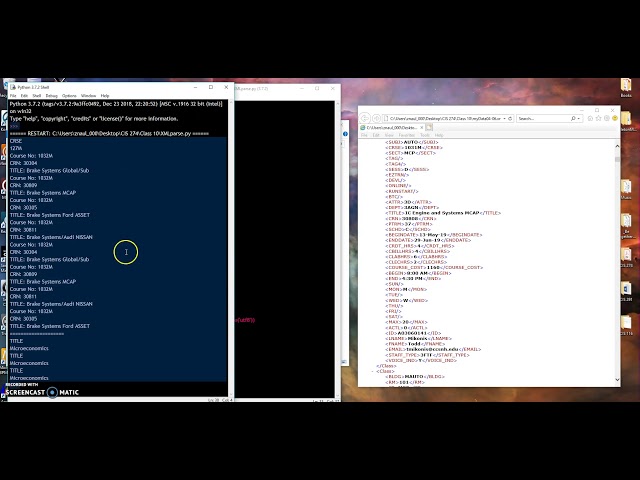The width and height of the screenshot is (640, 480).
Task: Click the browser scrollbar down arrow
Action: [x=617, y=380]
